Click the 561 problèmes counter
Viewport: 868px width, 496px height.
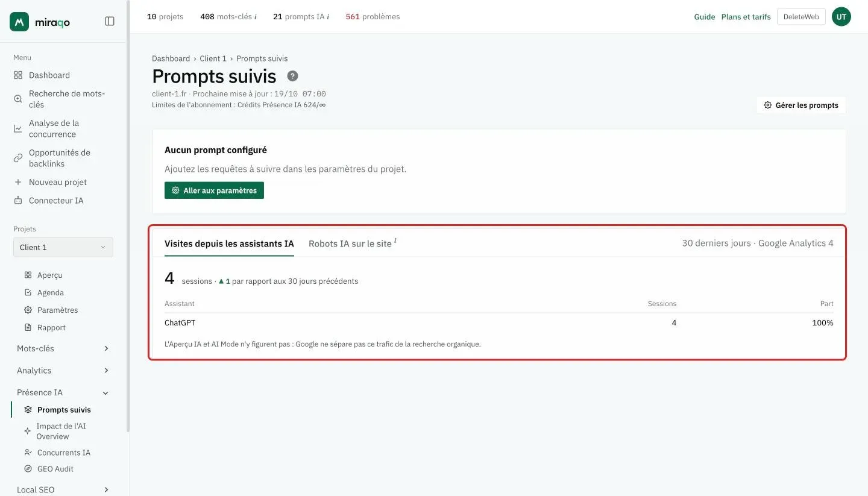[373, 17]
